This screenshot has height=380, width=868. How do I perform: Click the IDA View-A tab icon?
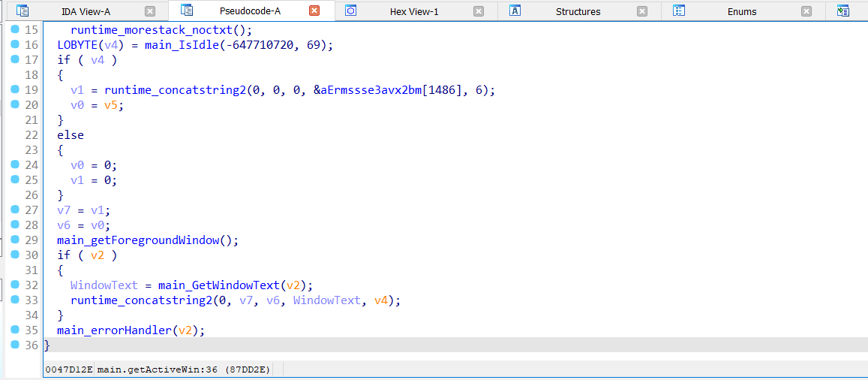tap(23, 11)
